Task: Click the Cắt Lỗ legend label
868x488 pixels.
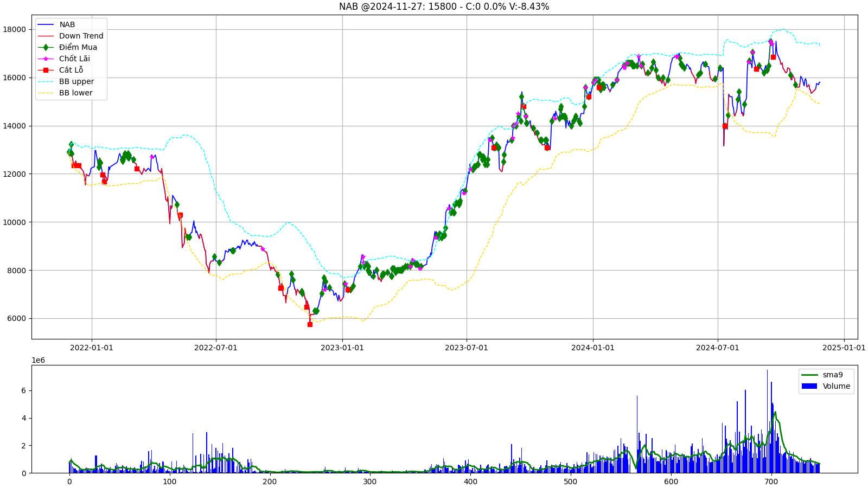Action: (x=71, y=70)
